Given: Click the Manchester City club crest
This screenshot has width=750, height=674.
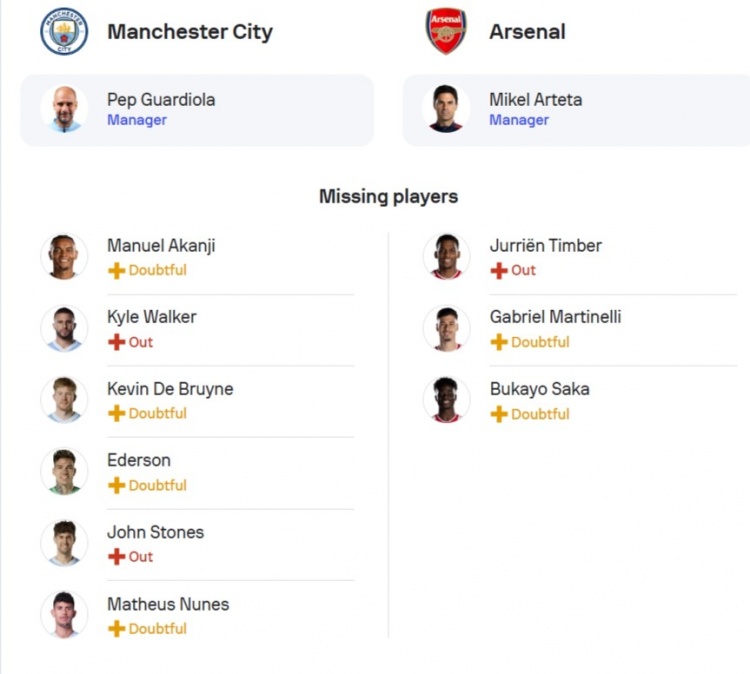Looking at the screenshot, I should point(64,31).
